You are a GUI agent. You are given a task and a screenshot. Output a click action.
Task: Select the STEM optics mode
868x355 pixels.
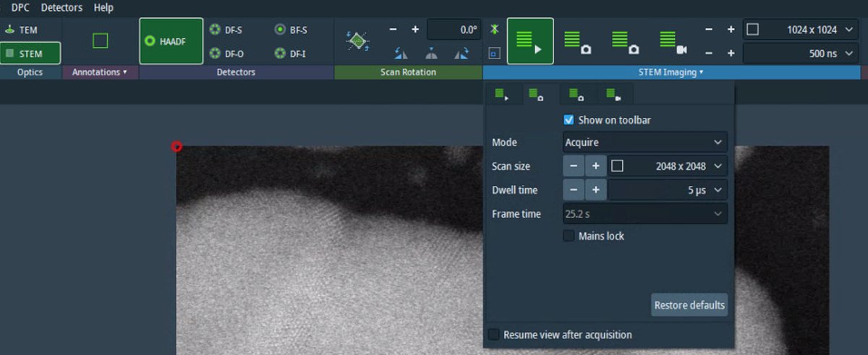30,54
